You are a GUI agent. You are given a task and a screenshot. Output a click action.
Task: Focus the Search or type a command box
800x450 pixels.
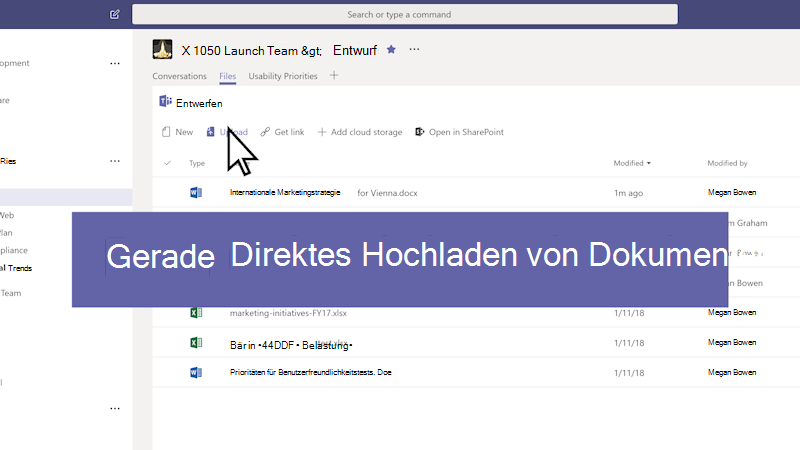tap(405, 14)
